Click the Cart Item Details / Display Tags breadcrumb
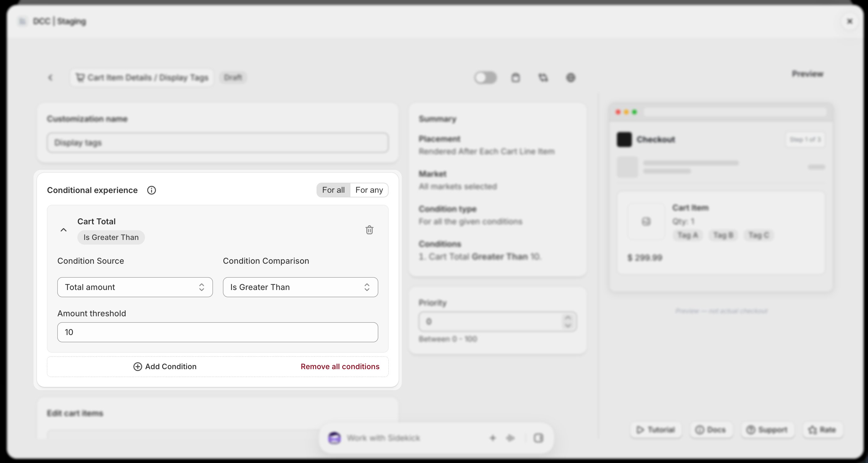The width and height of the screenshot is (868, 463). 142,78
